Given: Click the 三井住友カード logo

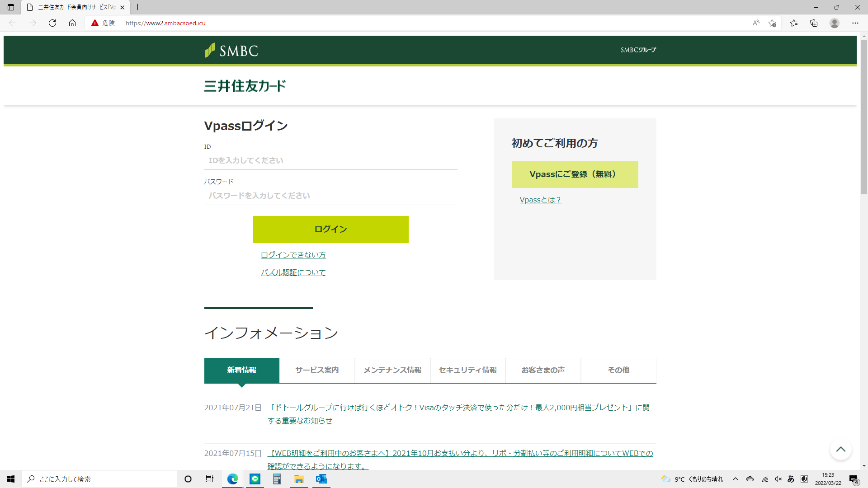Looking at the screenshot, I should point(245,86).
